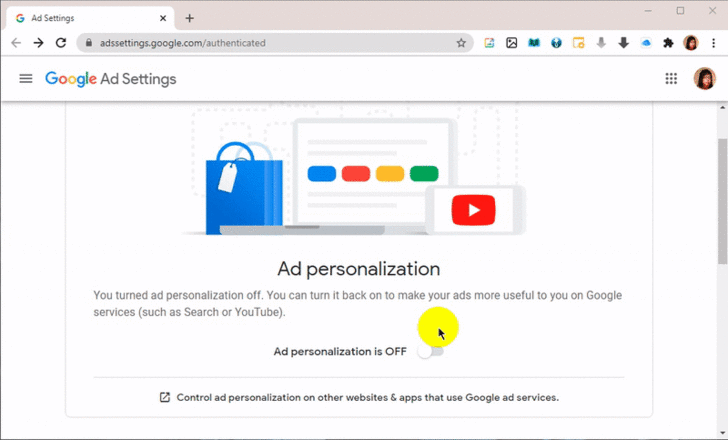Open the Google apps grid
This screenshot has width=728, height=440.
point(671,78)
